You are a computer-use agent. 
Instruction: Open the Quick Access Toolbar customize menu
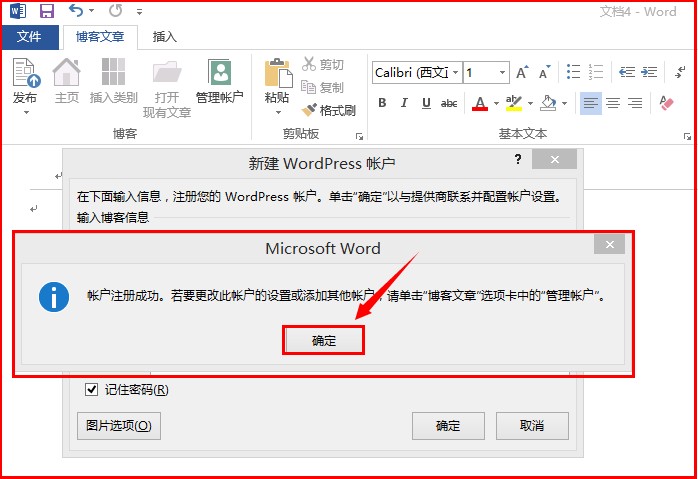(x=139, y=12)
